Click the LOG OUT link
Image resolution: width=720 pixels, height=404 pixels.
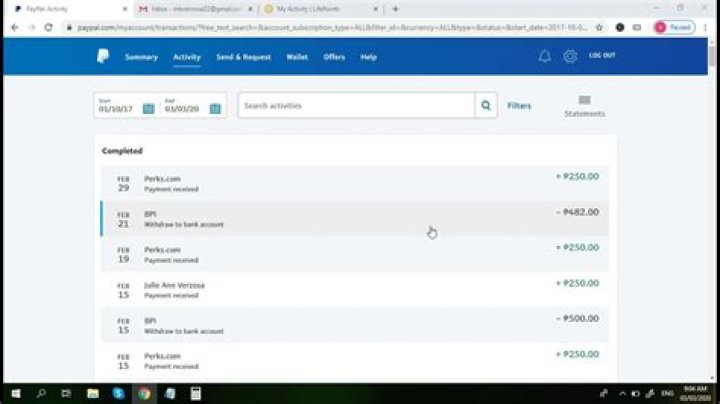pyautogui.click(x=602, y=56)
